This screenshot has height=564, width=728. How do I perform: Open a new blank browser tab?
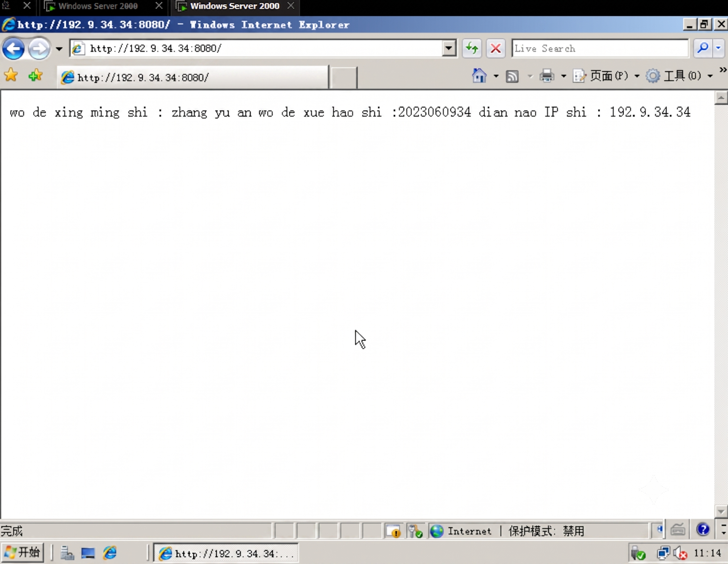(x=344, y=77)
